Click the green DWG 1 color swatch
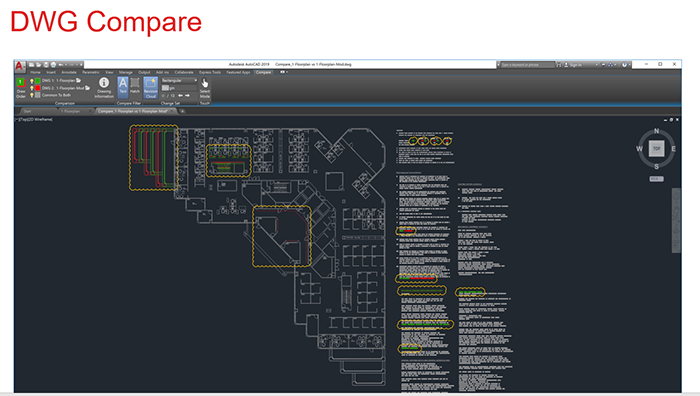Screen dimensions: 700x396 click(38, 81)
